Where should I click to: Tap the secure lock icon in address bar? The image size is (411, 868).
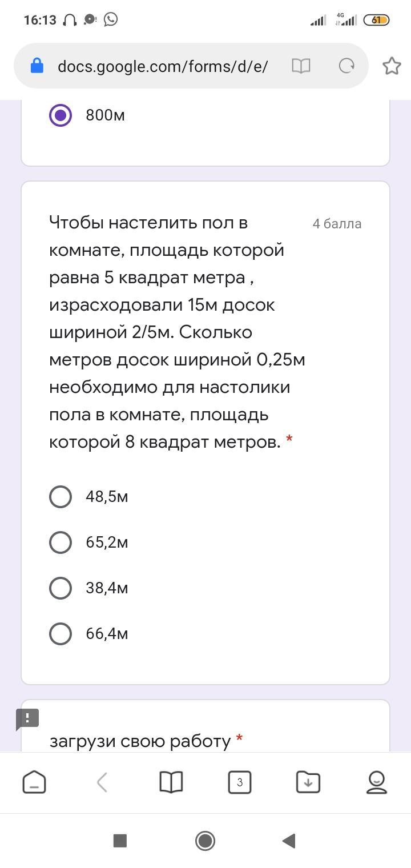pyautogui.click(x=37, y=66)
